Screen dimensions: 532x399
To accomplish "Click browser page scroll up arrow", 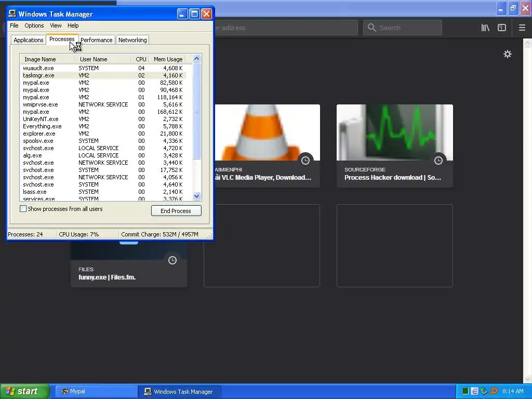I will coord(527,43).
